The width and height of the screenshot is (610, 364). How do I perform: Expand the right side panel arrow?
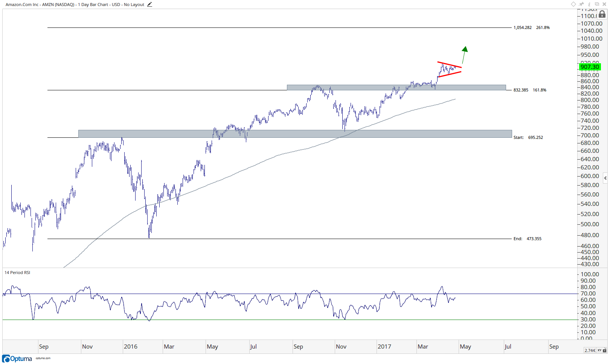coord(605,178)
